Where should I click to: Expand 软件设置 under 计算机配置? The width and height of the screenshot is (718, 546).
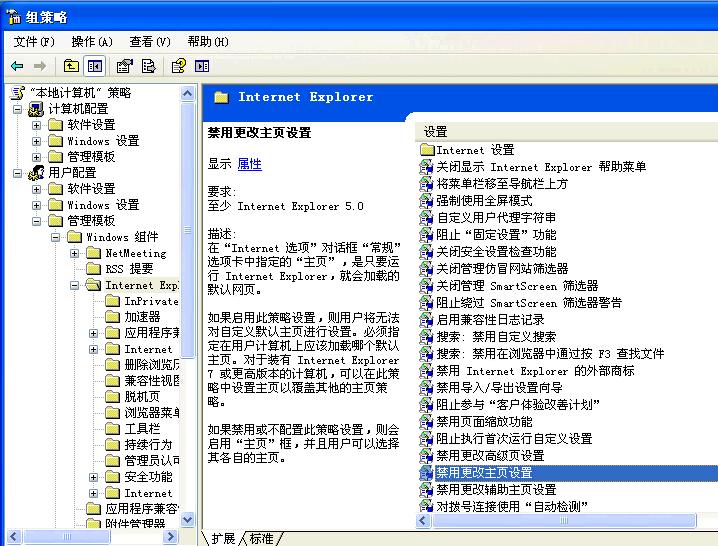[x=37, y=125]
